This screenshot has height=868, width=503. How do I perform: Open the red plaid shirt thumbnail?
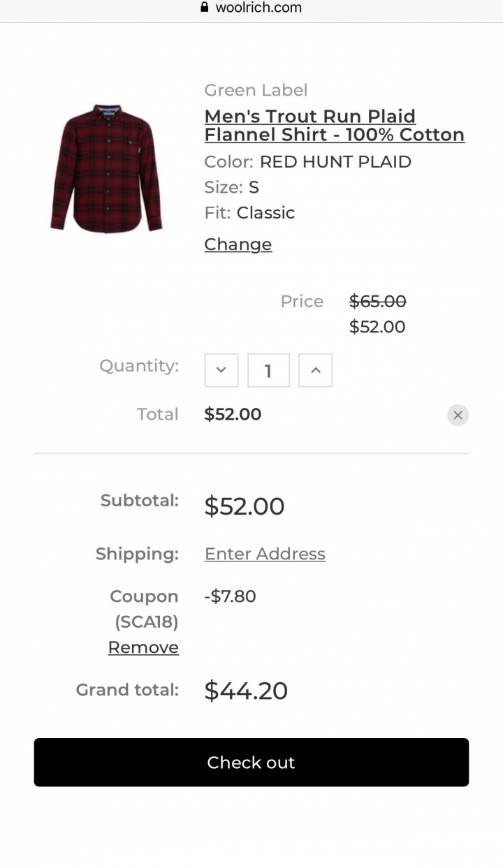106,168
